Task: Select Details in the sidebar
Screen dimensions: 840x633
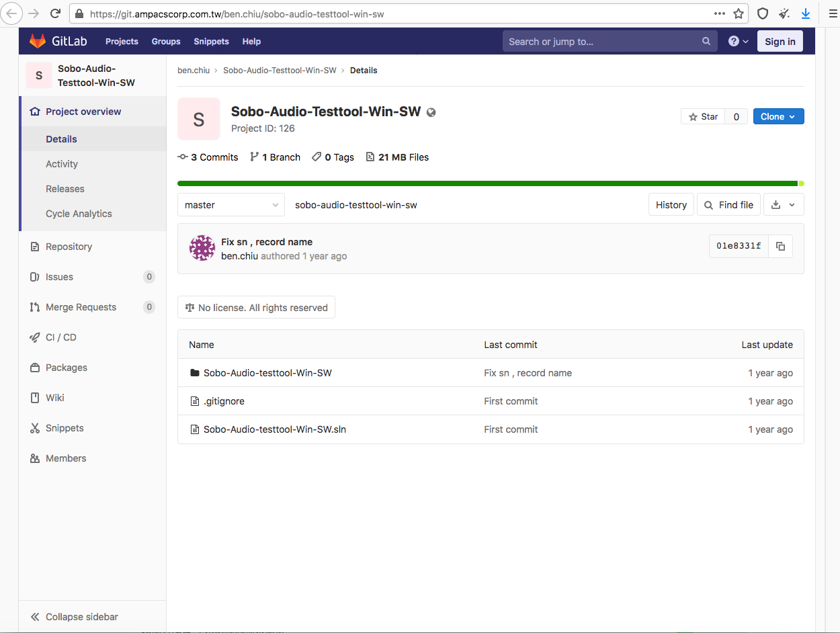Action: [x=93, y=139]
